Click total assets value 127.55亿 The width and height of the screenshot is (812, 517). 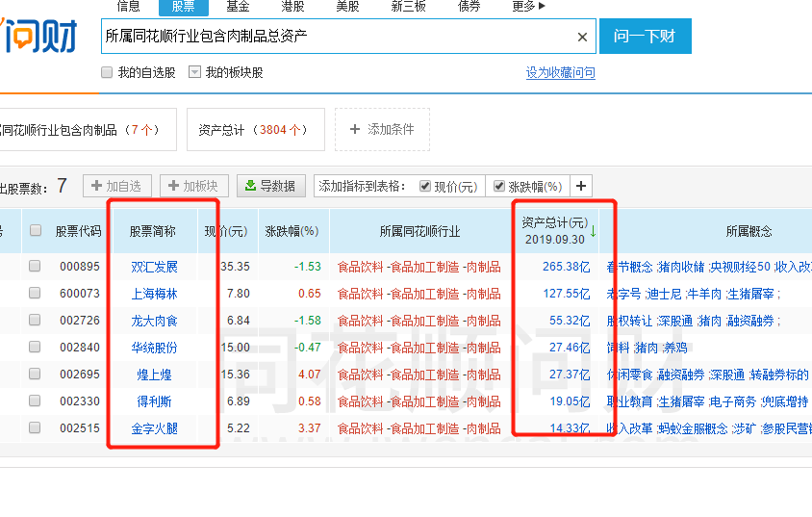pos(567,294)
